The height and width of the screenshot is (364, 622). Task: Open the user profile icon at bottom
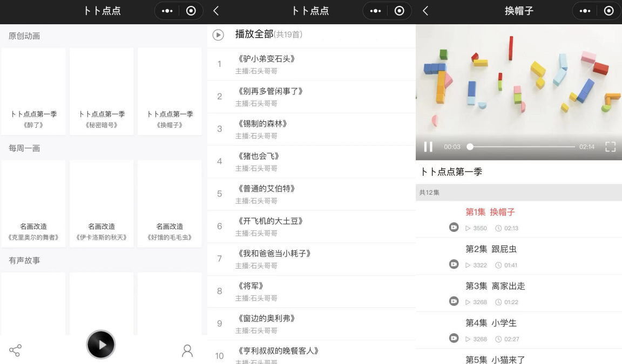tap(187, 351)
